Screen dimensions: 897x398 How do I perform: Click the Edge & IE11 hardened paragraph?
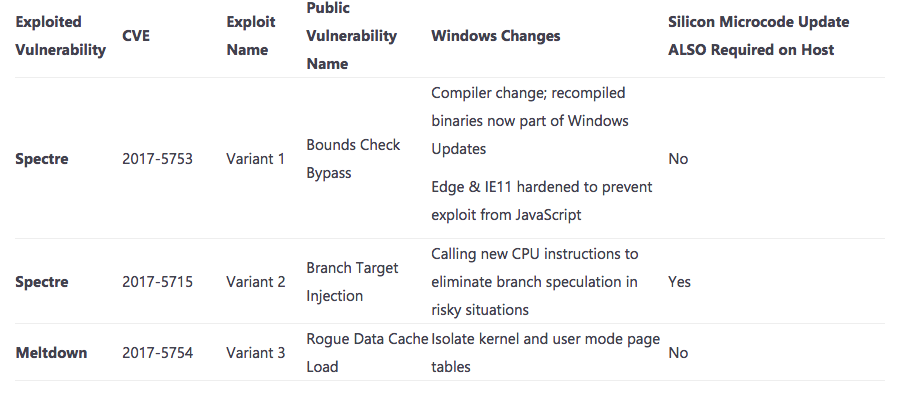pyautogui.click(x=542, y=201)
